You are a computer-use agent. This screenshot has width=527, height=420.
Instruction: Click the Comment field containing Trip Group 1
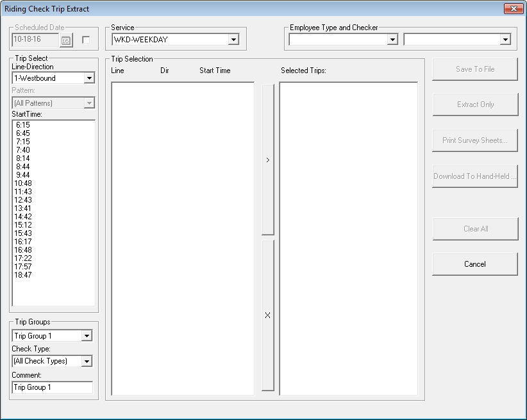click(x=51, y=387)
